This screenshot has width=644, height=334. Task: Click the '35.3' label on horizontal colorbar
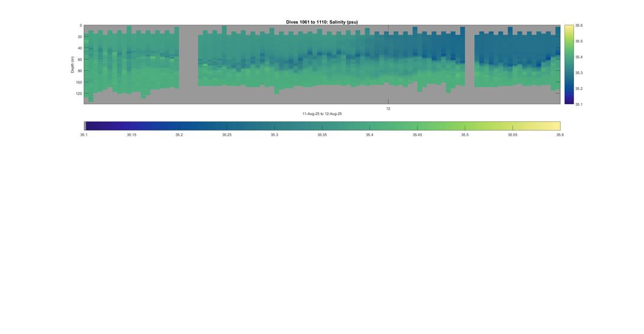click(274, 135)
